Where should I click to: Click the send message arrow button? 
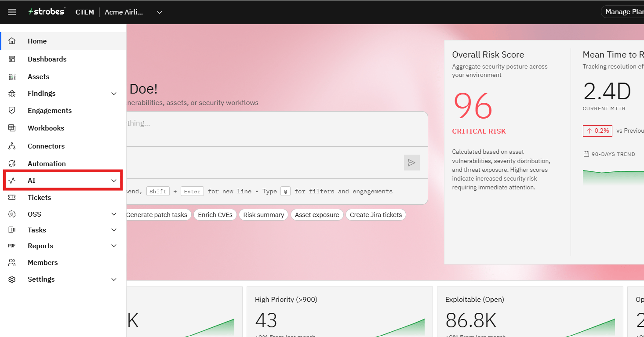[x=411, y=163]
